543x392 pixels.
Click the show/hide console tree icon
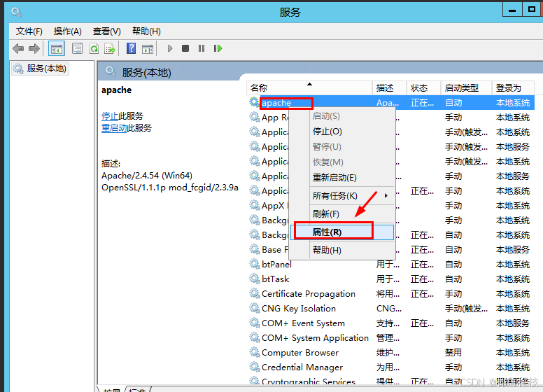coord(57,48)
